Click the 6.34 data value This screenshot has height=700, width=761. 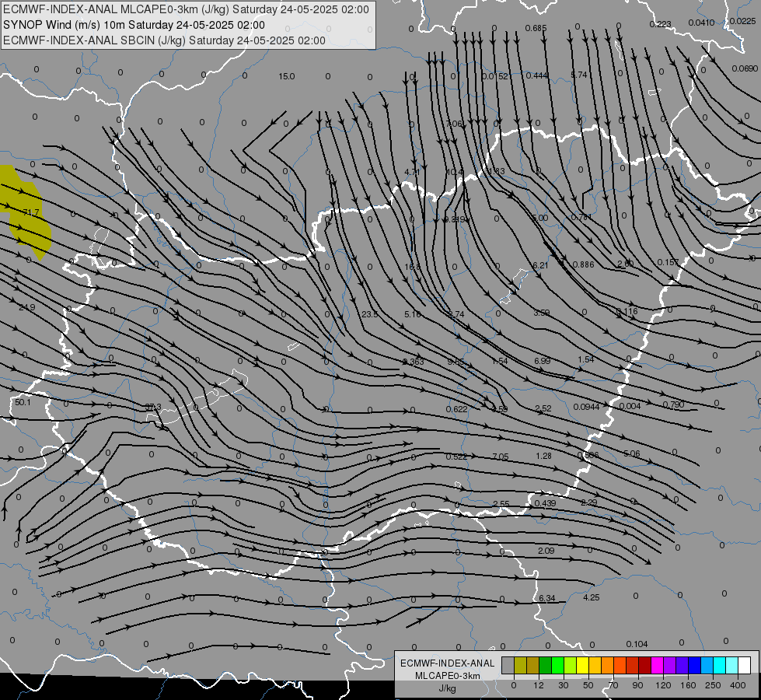pos(547,598)
